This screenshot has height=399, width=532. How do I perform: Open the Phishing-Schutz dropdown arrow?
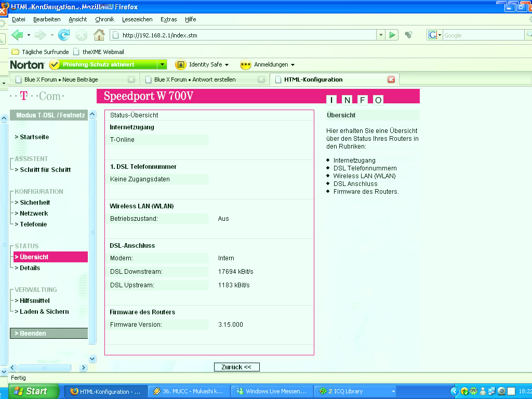coord(162,64)
